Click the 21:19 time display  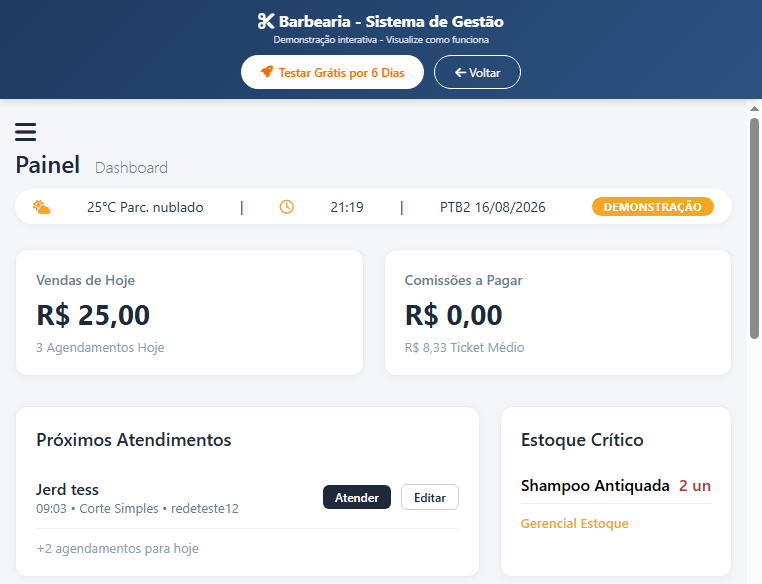click(347, 207)
